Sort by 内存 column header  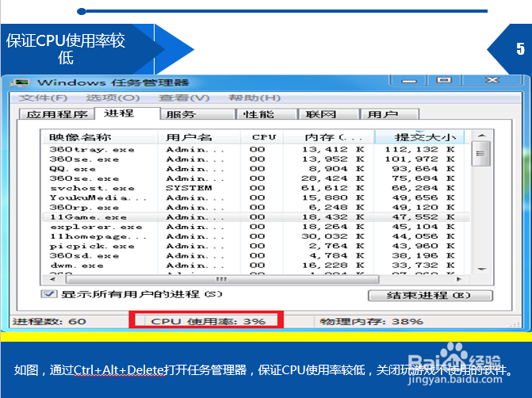click(x=329, y=137)
